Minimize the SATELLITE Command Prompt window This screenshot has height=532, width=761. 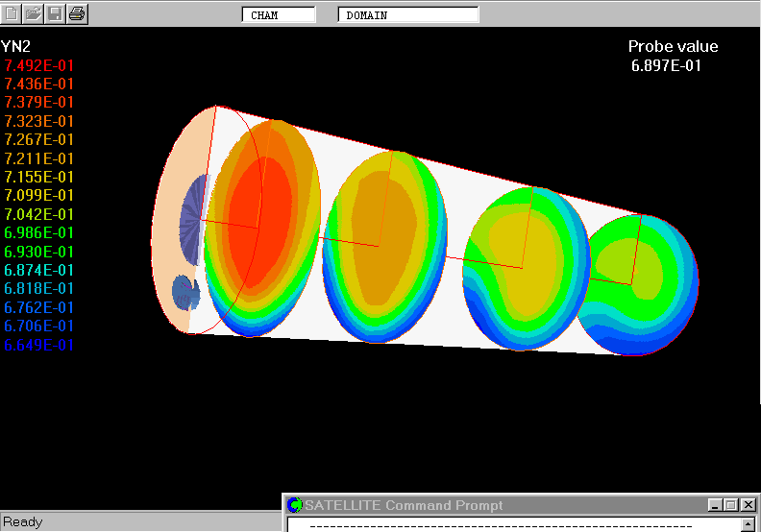coord(715,505)
